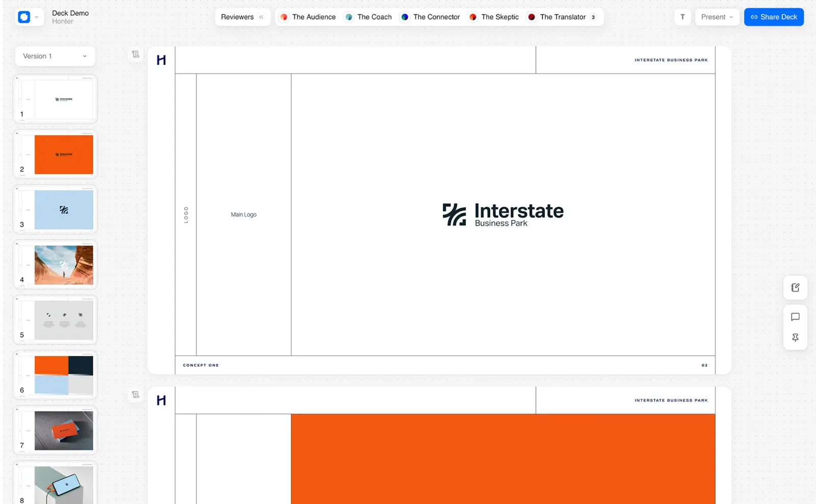This screenshot has width=816, height=504.
Task: Click INTERSTATE BUSINESS PARK header on first slide
Action: (x=671, y=60)
